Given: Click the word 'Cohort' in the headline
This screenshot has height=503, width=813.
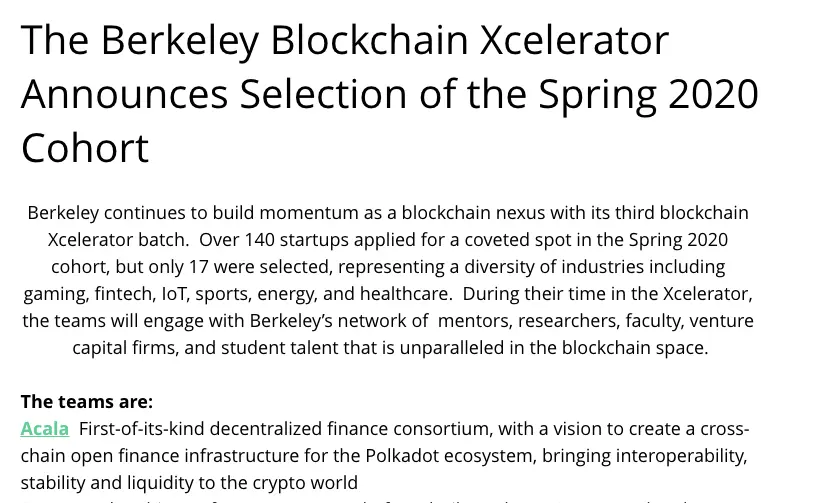Looking at the screenshot, I should coord(85,148).
